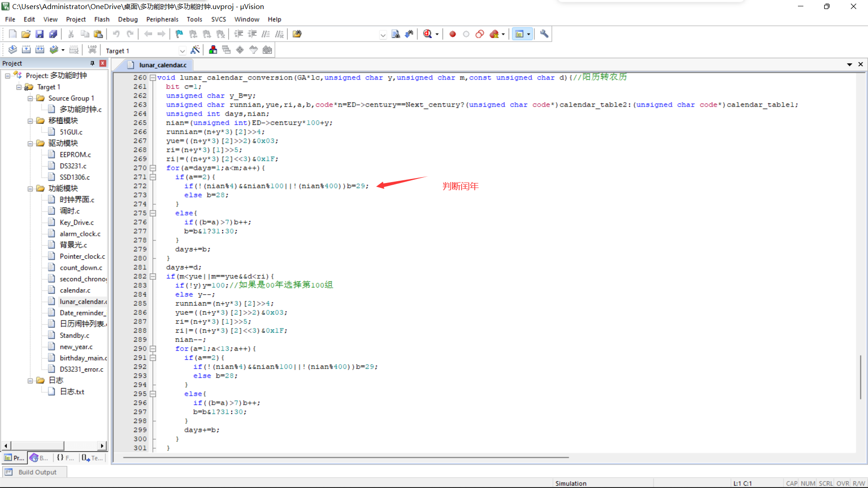The width and height of the screenshot is (868, 488).
Task: Collapse code fold at line 260
Action: [x=153, y=78]
